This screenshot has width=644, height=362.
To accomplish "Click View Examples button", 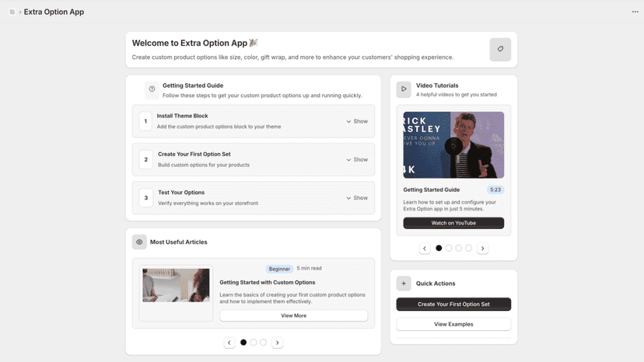I will tap(453, 324).
